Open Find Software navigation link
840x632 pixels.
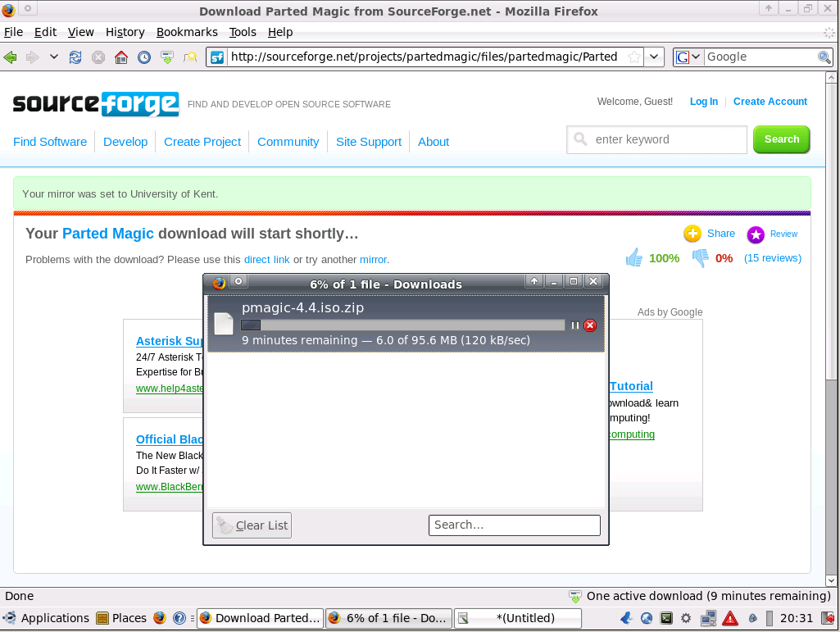[50, 142]
